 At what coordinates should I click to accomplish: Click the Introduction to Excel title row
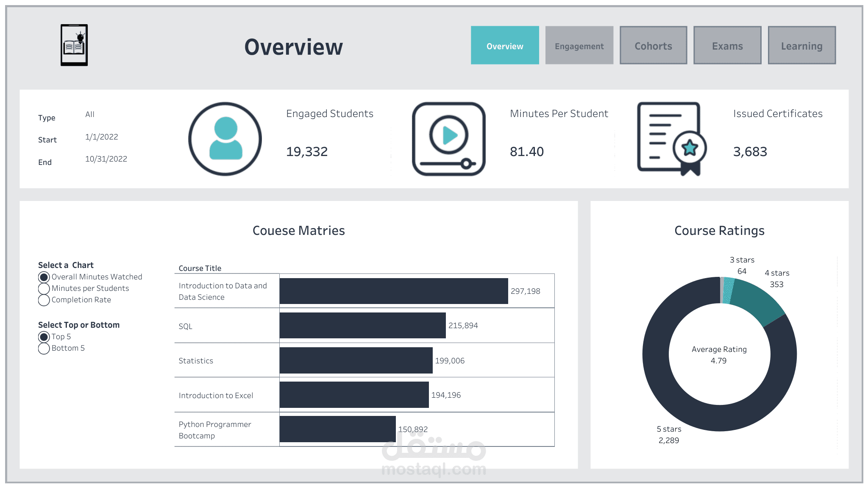coord(227,395)
